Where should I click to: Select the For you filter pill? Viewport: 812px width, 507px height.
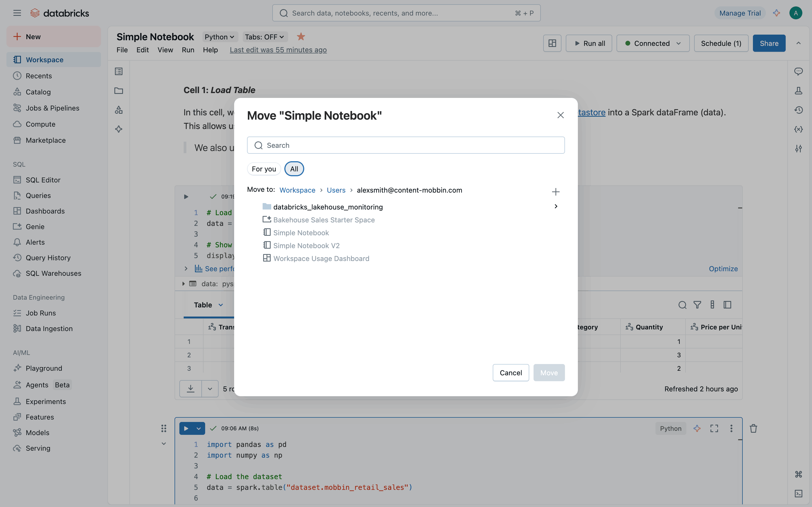click(x=264, y=169)
